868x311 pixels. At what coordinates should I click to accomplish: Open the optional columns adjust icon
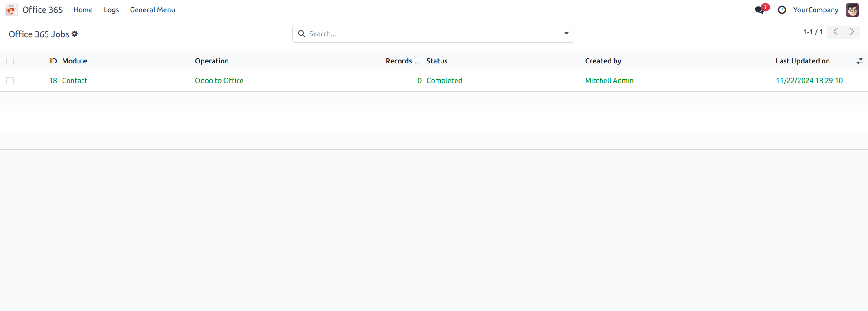[859, 61]
